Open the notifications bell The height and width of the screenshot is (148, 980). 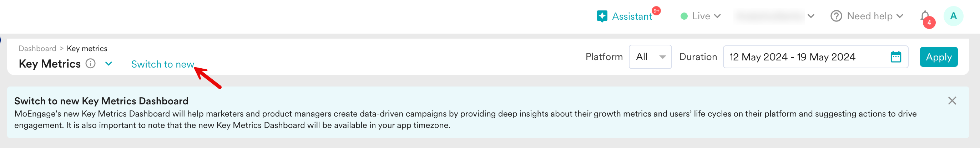point(925,16)
